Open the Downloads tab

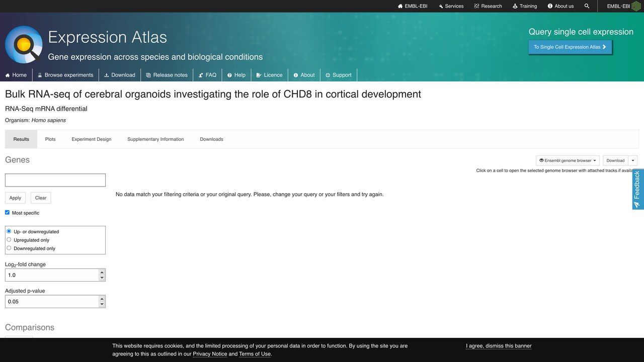211,139
